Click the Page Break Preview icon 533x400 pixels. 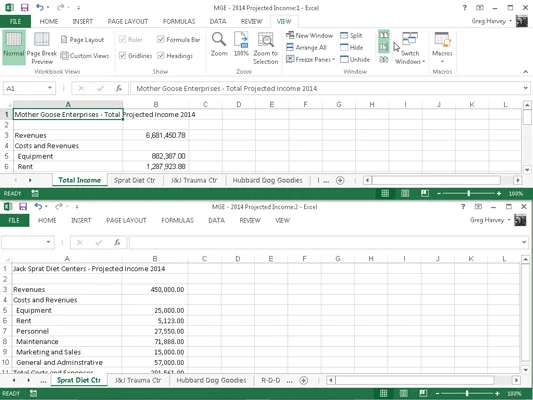tap(41, 39)
